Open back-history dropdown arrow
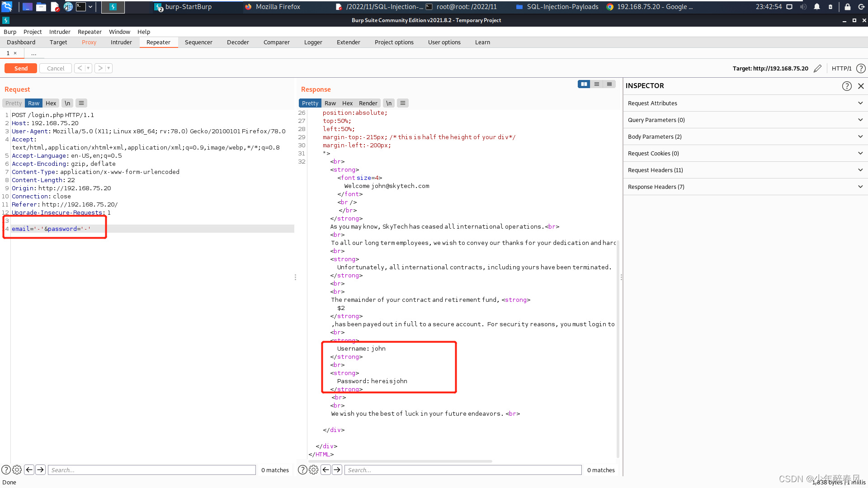 [x=88, y=68]
